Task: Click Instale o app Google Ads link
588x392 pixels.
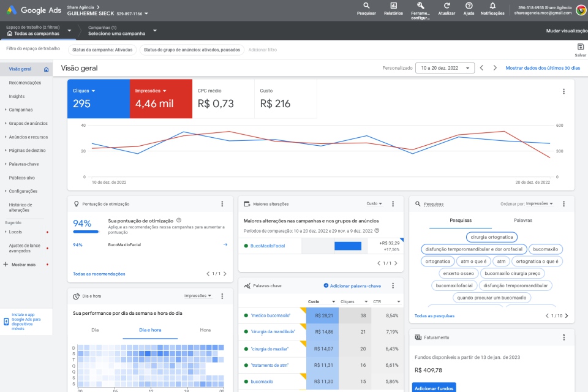Action: click(x=26, y=322)
